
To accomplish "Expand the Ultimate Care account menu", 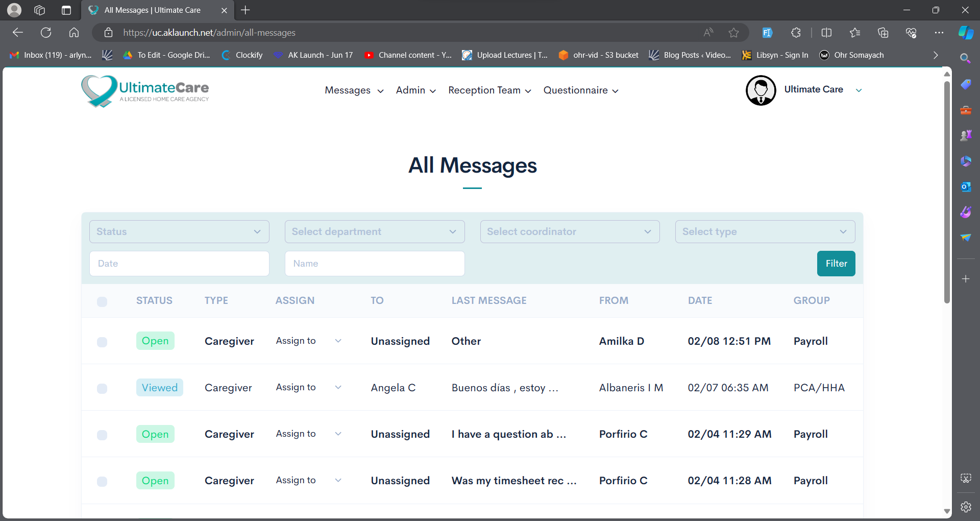I will coord(859,90).
